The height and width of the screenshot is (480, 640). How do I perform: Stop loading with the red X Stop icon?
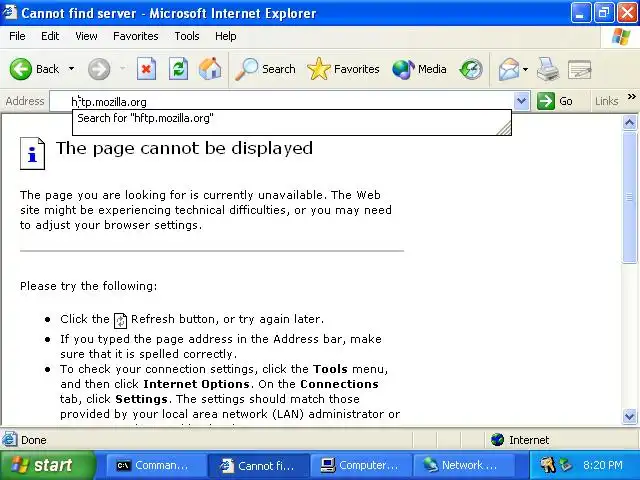click(146, 69)
